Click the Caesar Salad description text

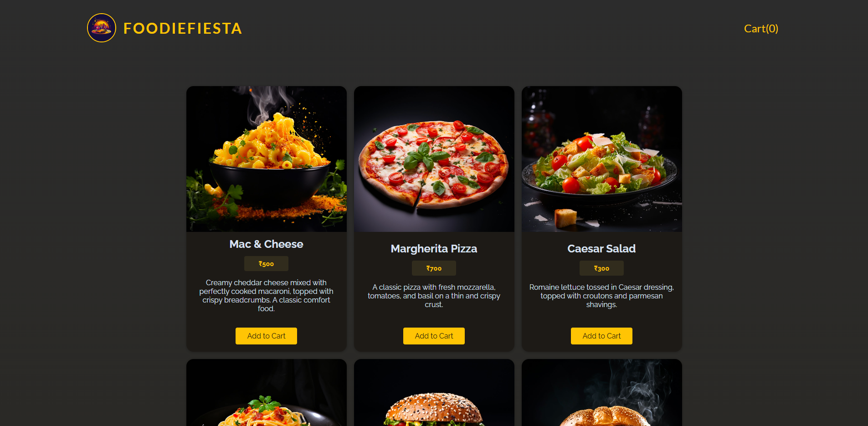(601, 296)
